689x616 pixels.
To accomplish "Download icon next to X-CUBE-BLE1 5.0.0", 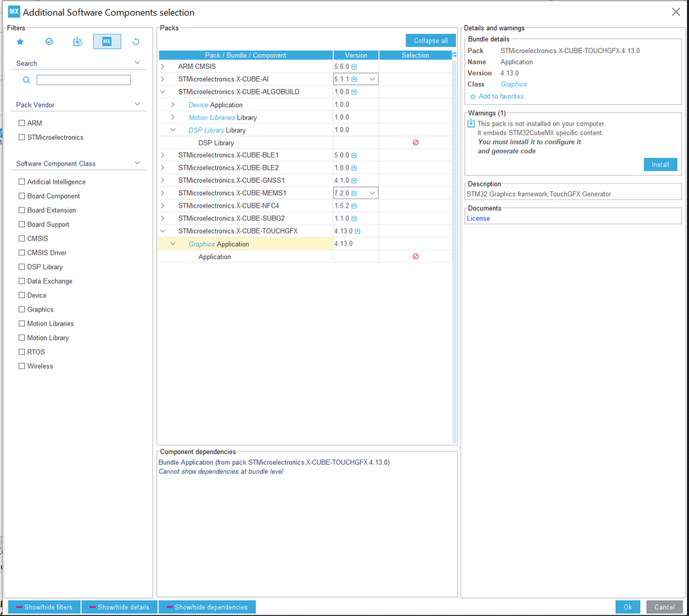I will coord(355,155).
